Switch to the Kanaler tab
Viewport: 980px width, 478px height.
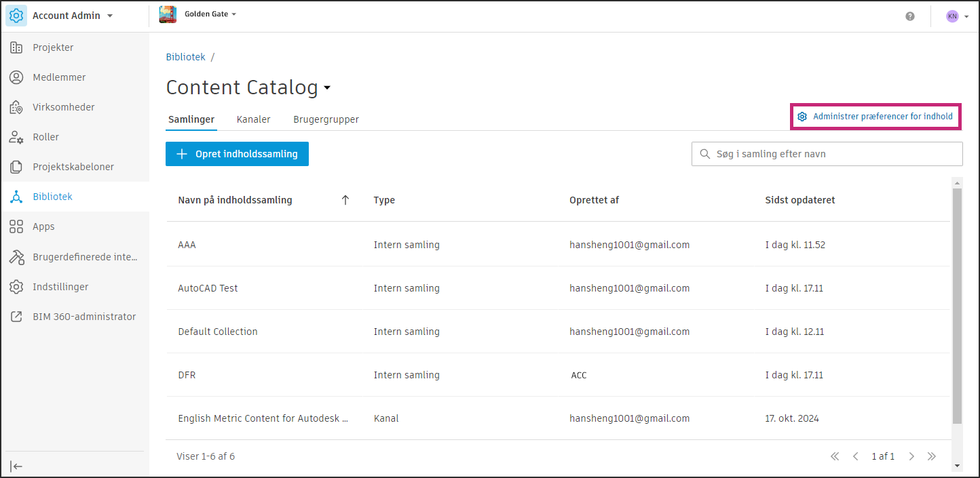click(253, 119)
